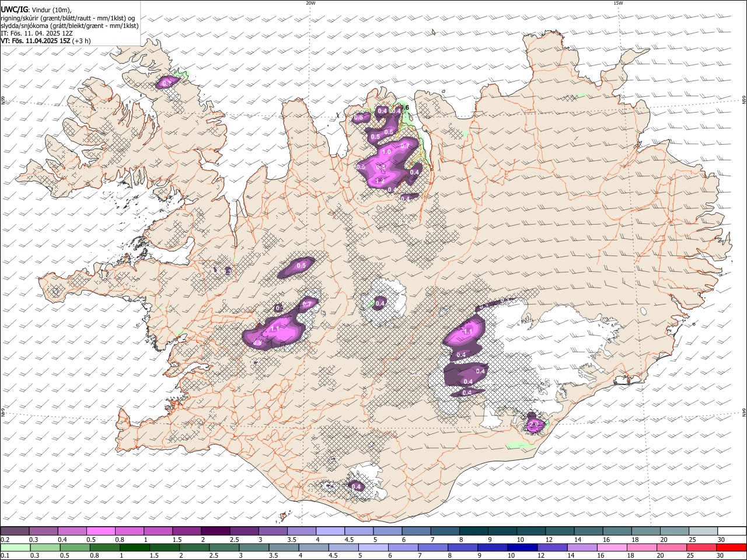Click the '0.1' label in the lower legend row

tap(5, 555)
